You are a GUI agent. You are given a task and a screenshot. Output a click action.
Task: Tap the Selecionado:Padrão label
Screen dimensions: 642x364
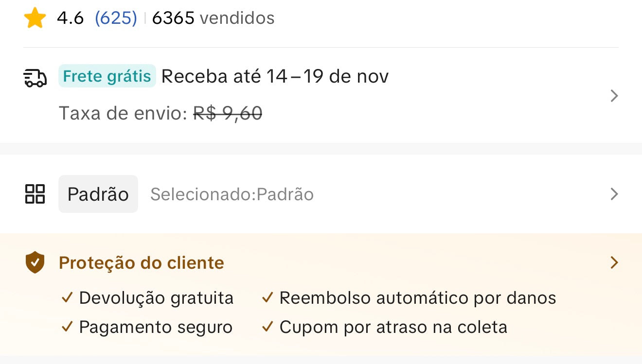coord(232,194)
